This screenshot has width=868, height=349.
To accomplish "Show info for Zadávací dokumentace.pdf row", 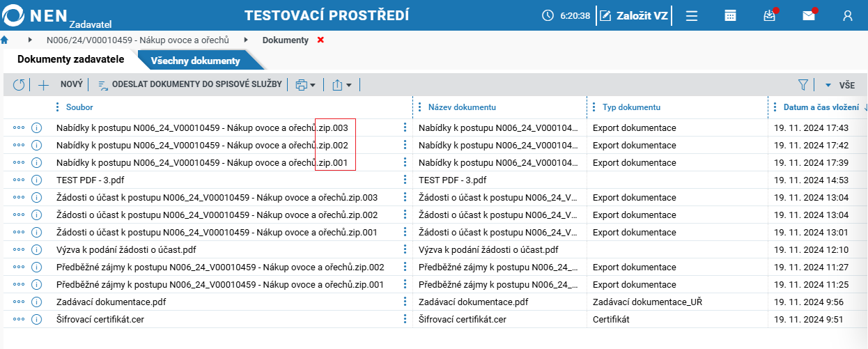I will [x=37, y=302].
